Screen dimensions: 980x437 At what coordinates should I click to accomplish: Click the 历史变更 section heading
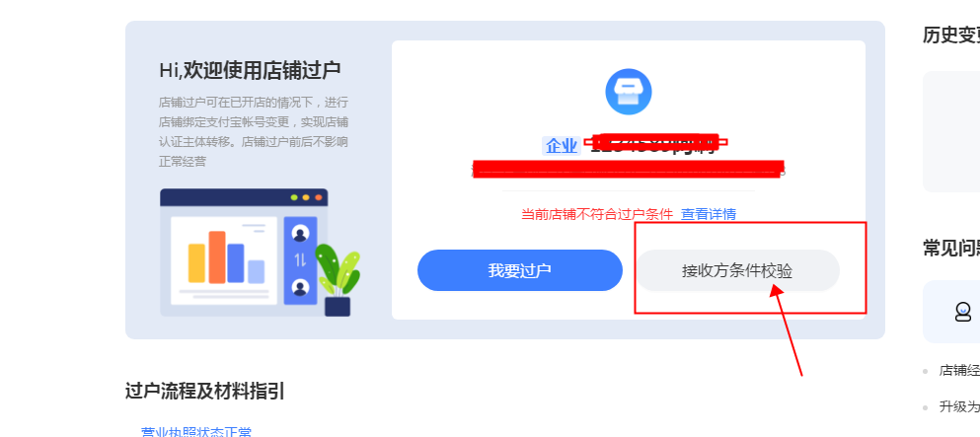coord(951,35)
